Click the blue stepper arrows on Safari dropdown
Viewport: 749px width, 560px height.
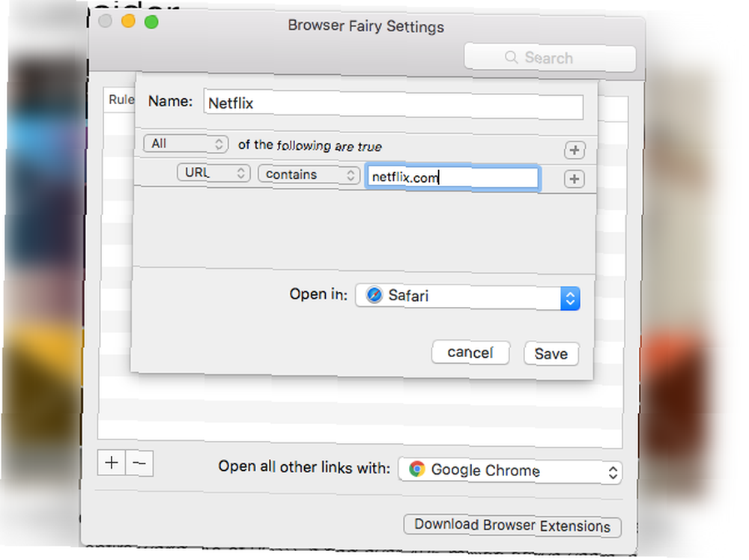(x=570, y=299)
